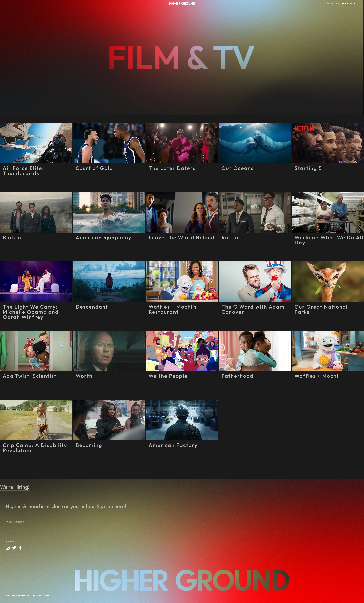Click the Instagram follow icon

point(8,548)
